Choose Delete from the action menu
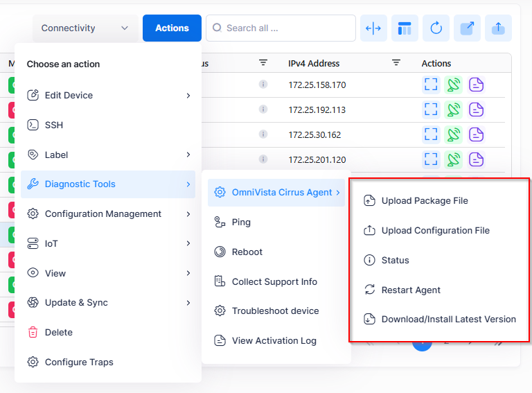Image resolution: width=532 pixels, height=393 pixels. pyautogui.click(x=59, y=333)
